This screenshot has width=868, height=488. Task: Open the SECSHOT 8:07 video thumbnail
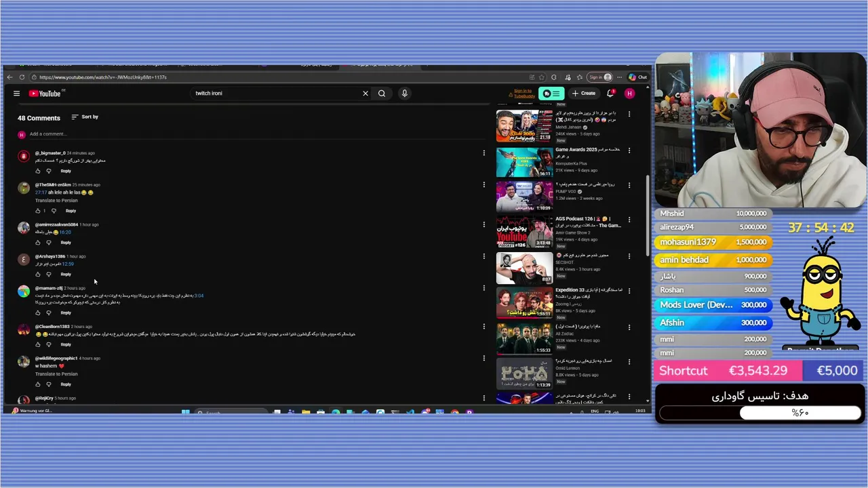tap(524, 268)
